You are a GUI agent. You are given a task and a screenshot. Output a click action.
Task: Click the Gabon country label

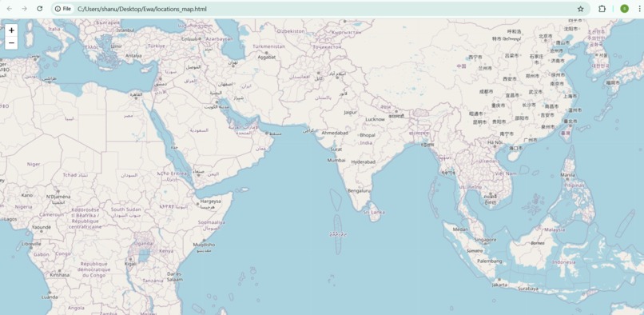(x=42, y=254)
